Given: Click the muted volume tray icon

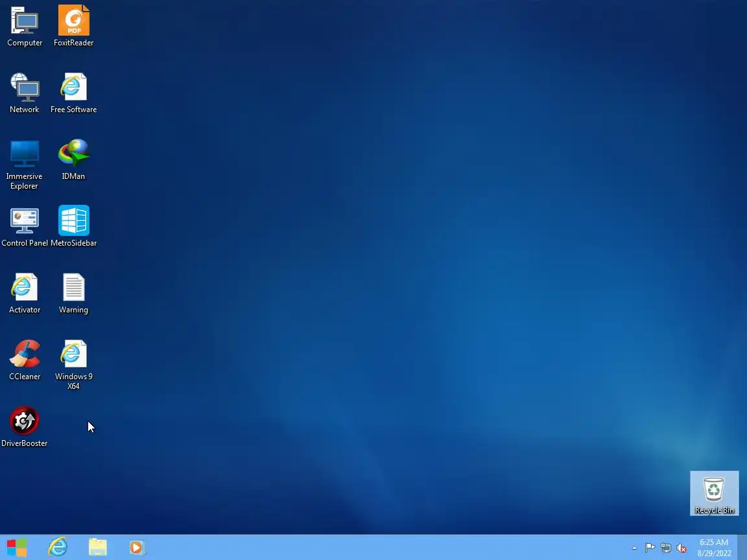Looking at the screenshot, I should click(x=682, y=548).
